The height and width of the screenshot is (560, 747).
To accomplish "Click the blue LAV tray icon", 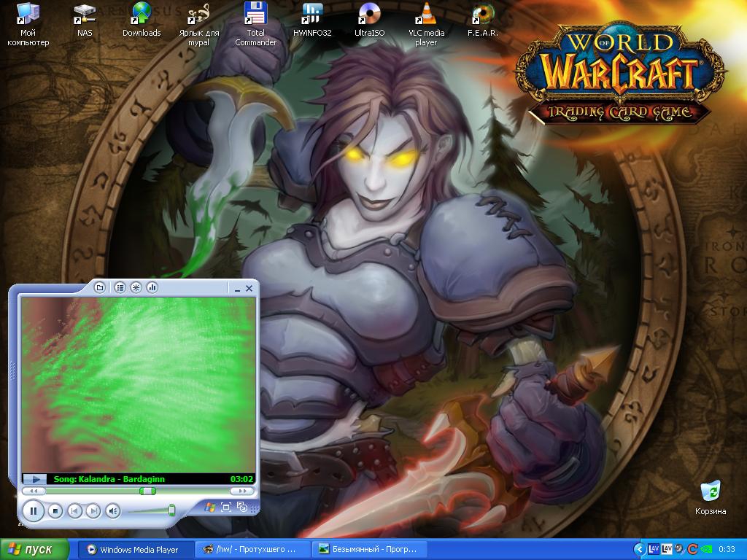I will point(654,549).
